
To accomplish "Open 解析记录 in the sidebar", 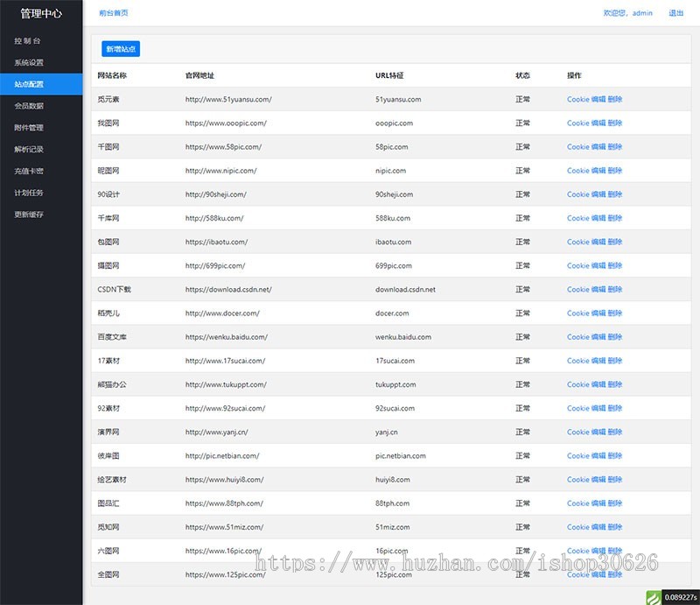I will click(x=29, y=150).
